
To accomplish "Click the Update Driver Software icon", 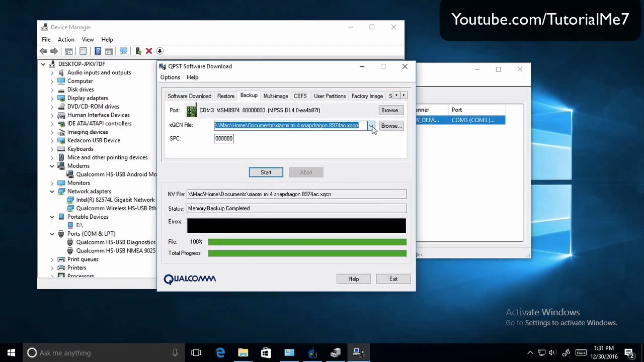I will 138,51.
